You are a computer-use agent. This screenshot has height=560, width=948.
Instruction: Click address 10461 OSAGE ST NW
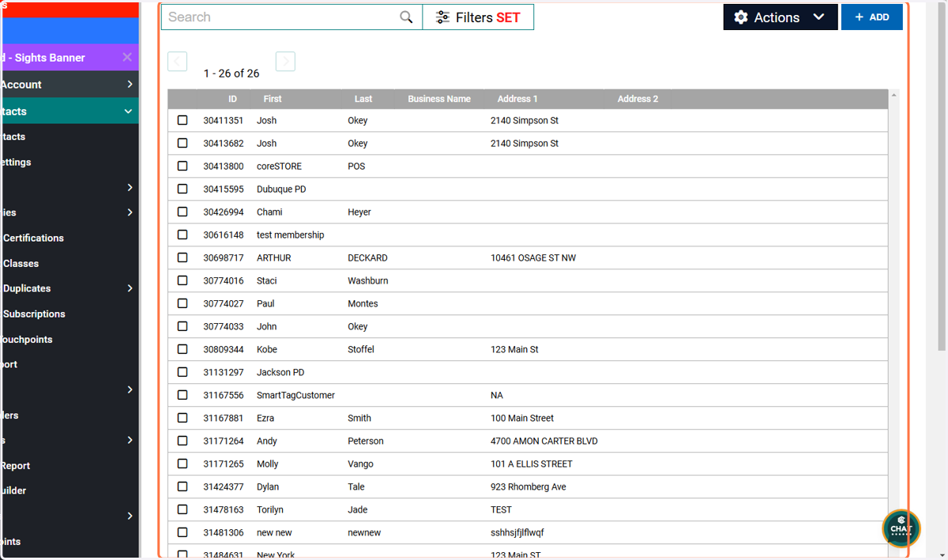click(533, 257)
